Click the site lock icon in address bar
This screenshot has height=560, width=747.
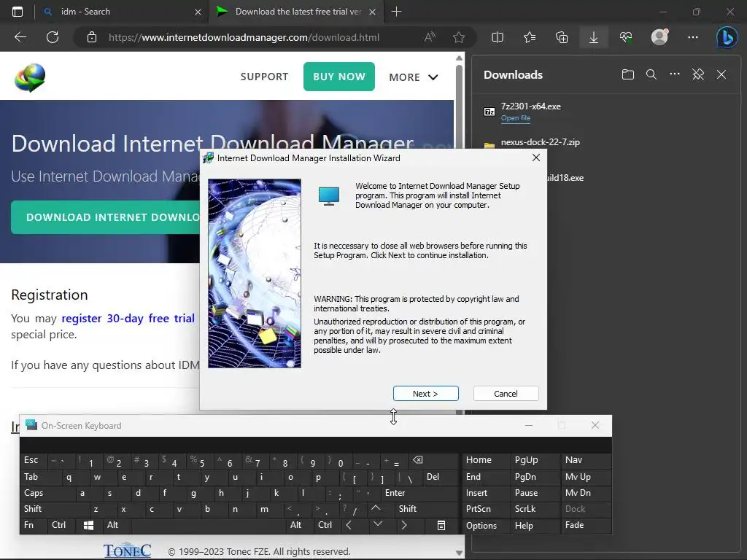click(x=92, y=37)
